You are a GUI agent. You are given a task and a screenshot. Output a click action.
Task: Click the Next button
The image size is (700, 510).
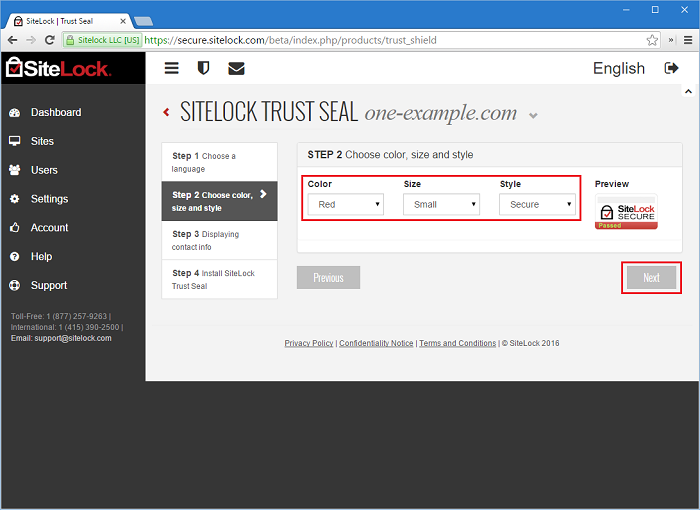pos(651,277)
